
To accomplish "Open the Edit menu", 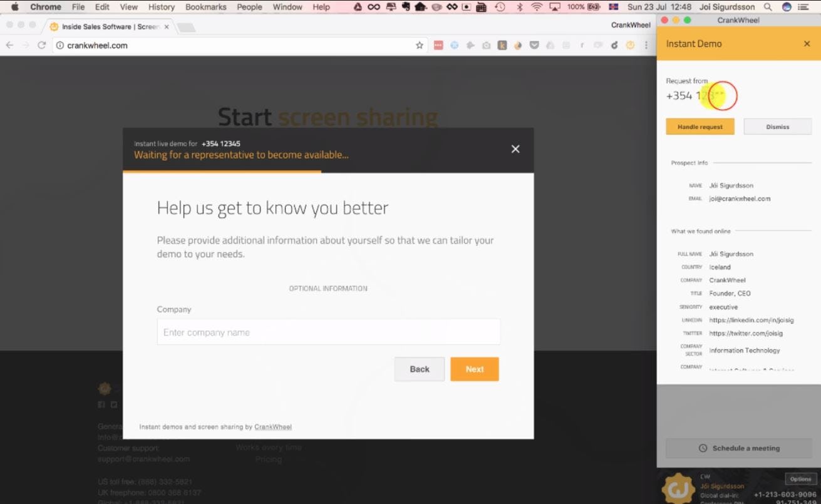I will [x=102, y=7].
